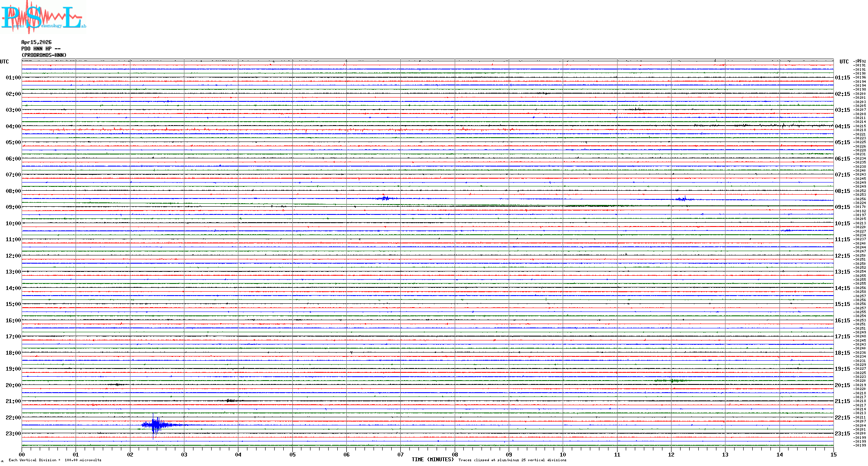Select the (PRODROMOS-HNN) station name

pyautogui.click(x=44, y=55)
